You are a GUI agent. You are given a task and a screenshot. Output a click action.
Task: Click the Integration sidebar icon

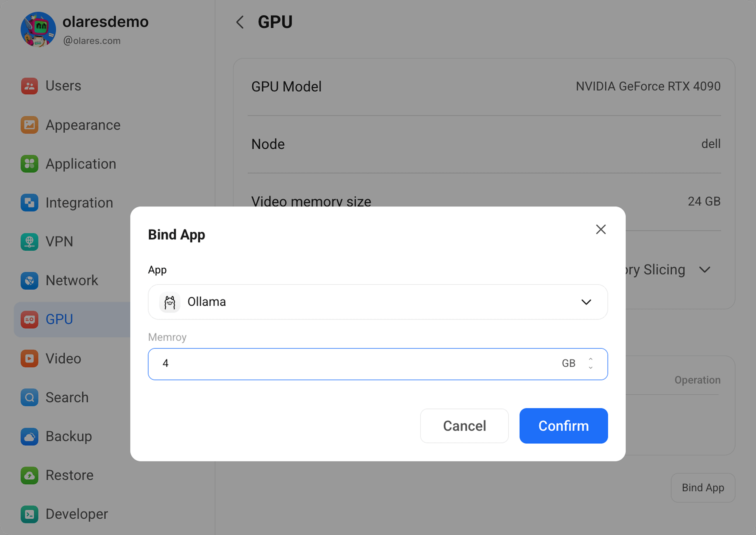pos(29,203)
